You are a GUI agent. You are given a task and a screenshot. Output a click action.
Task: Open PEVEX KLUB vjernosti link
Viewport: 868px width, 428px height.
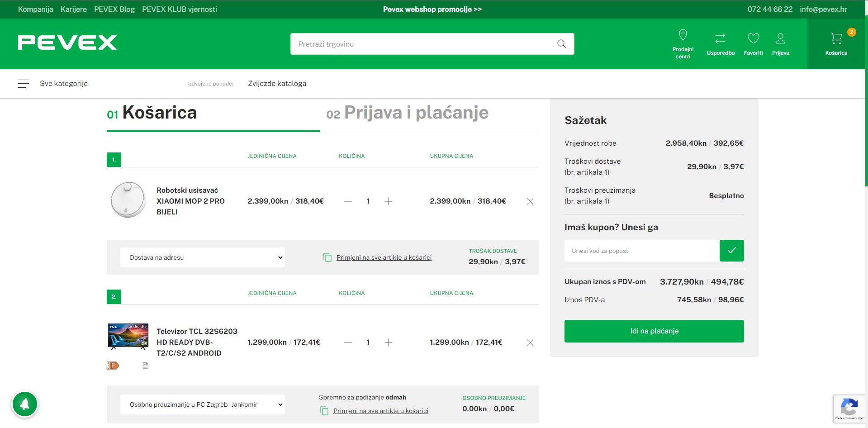pos(179,9)
